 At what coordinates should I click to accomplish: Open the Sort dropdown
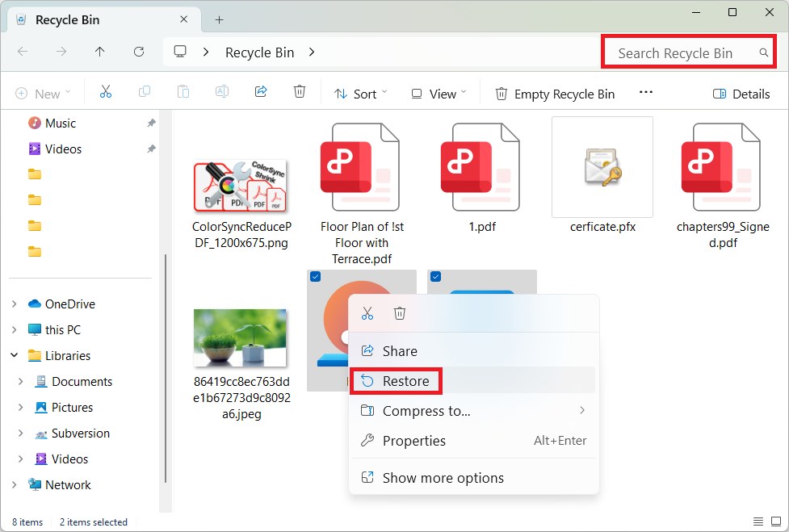click(x=360, y=94)
